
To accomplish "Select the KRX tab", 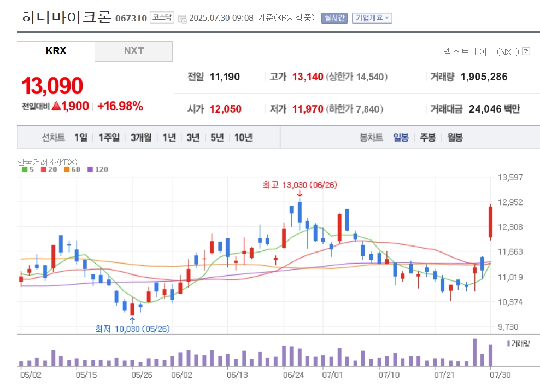I will [56, 51].
